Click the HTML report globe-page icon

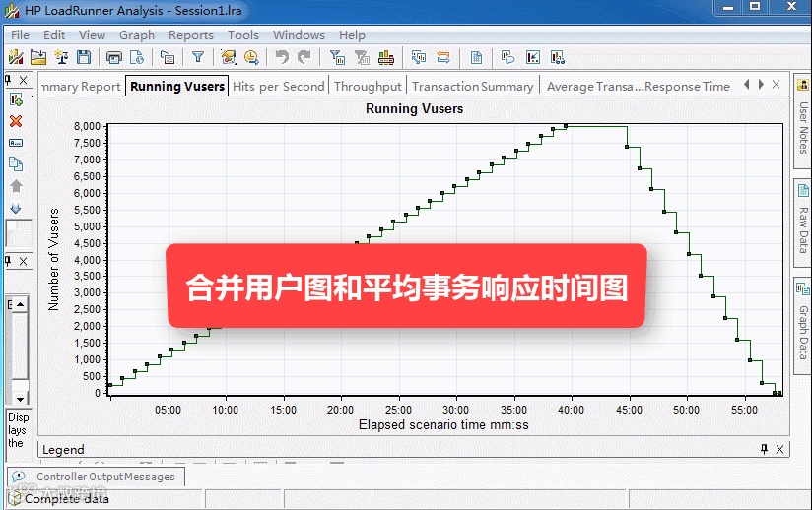click(x=137, y=57)
